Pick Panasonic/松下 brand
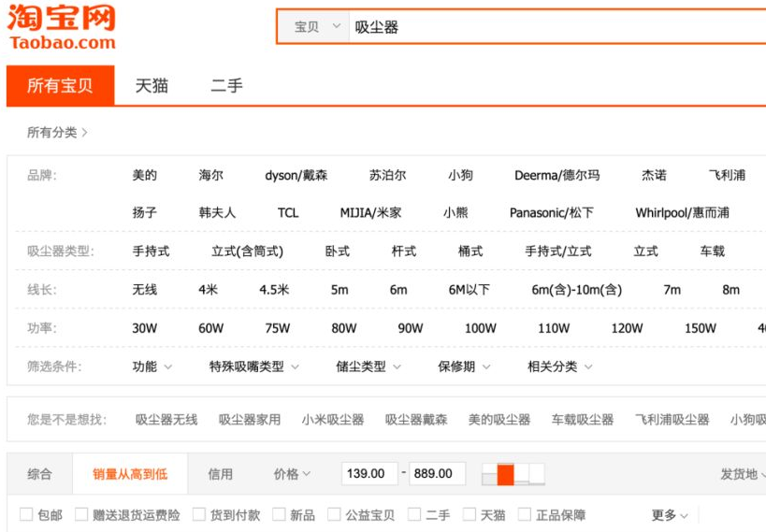This screenshot has width=766, height=532. (552, 212)
